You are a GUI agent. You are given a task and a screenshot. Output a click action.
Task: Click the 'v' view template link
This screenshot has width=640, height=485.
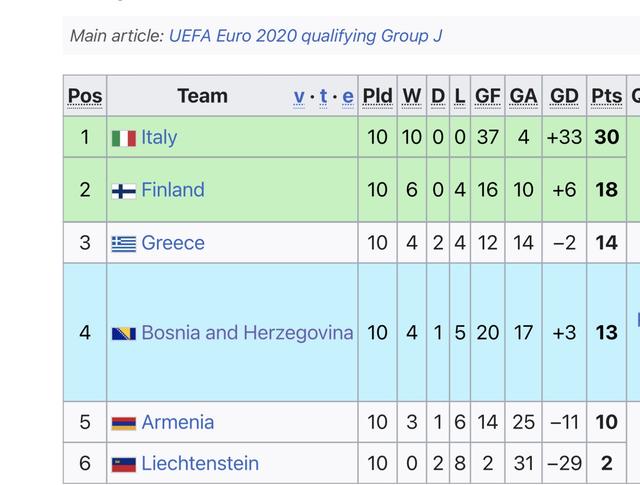(299, 96)
